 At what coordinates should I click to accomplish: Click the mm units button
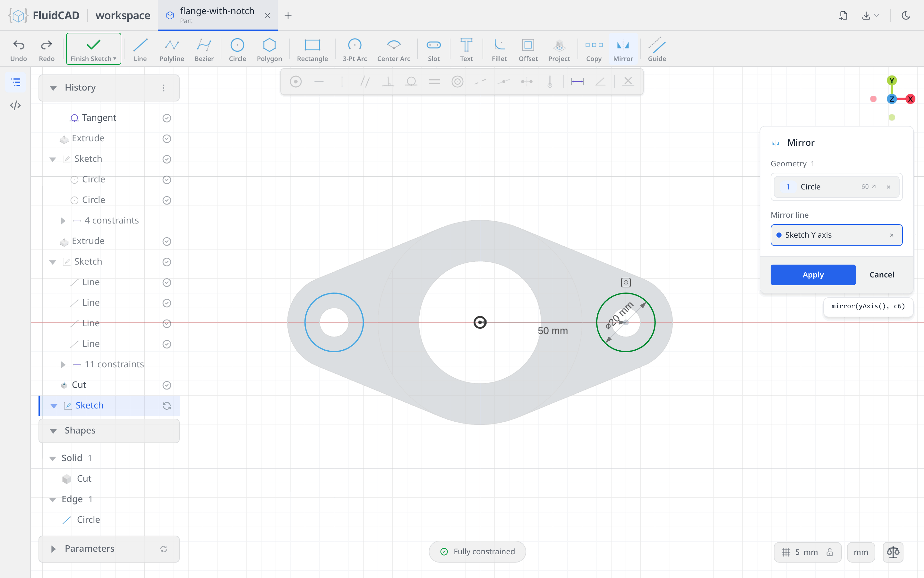click(860, 552)
